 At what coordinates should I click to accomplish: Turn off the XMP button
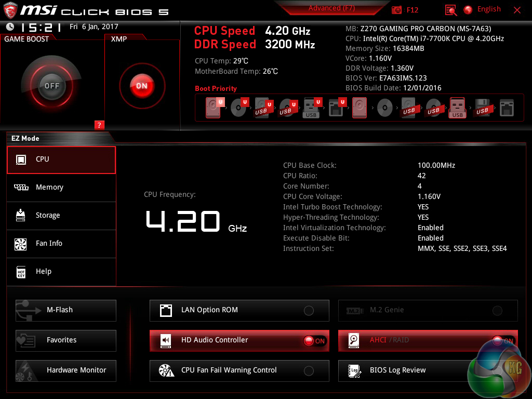point(142,86)
